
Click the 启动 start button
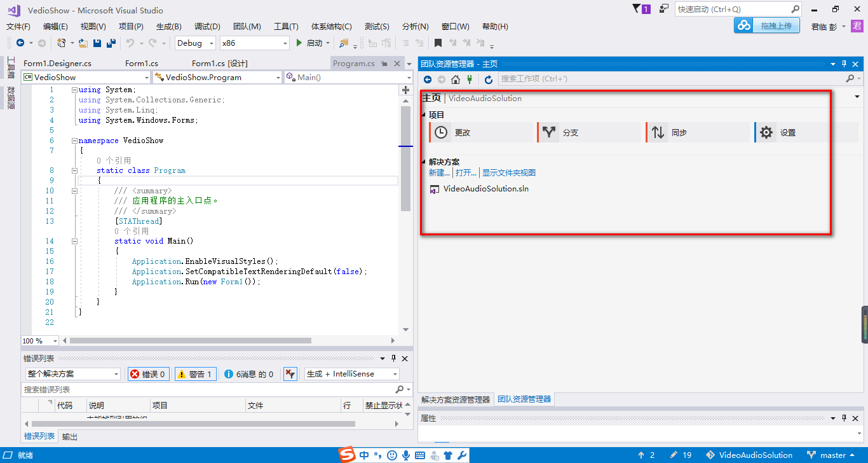point(309,43)
